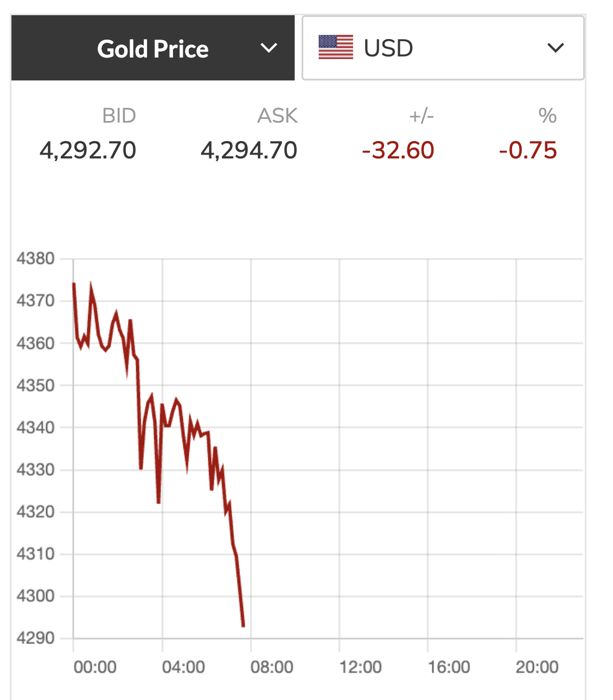Select the bid value 4,292.70
The image size is (613, 700).
(x=88, y=150)
